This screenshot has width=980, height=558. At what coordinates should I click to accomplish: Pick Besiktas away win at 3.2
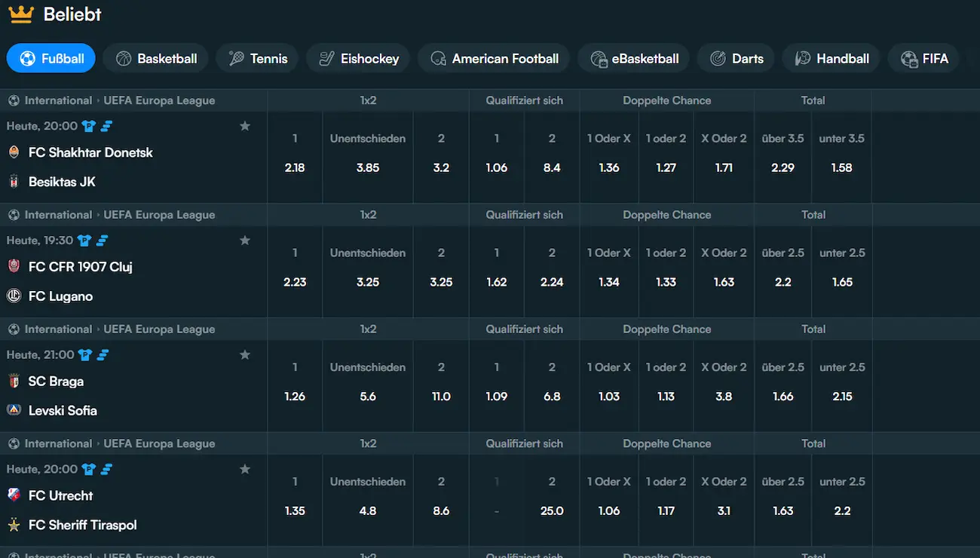point(441,157)
